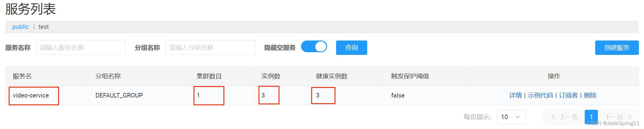Toggle the 隐藏空服务 switch
The height and width of the screenshot is (129, 644).
(x=314, y=47)
